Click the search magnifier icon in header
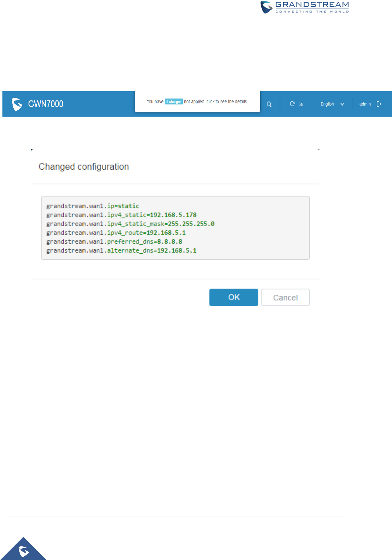Viewport: 392px width, 560px height. coord(269,104)
